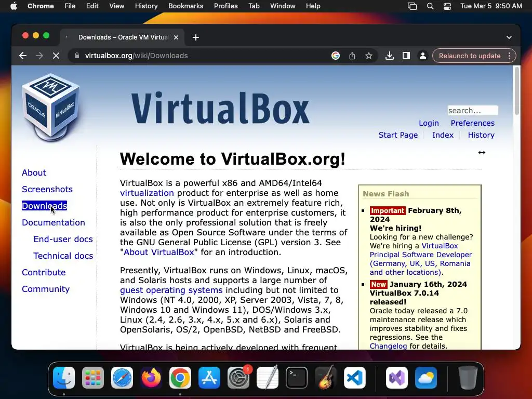The image size is (532, 399).
Task: Open the Downloads sidebar link
Action: click(45, 206)
